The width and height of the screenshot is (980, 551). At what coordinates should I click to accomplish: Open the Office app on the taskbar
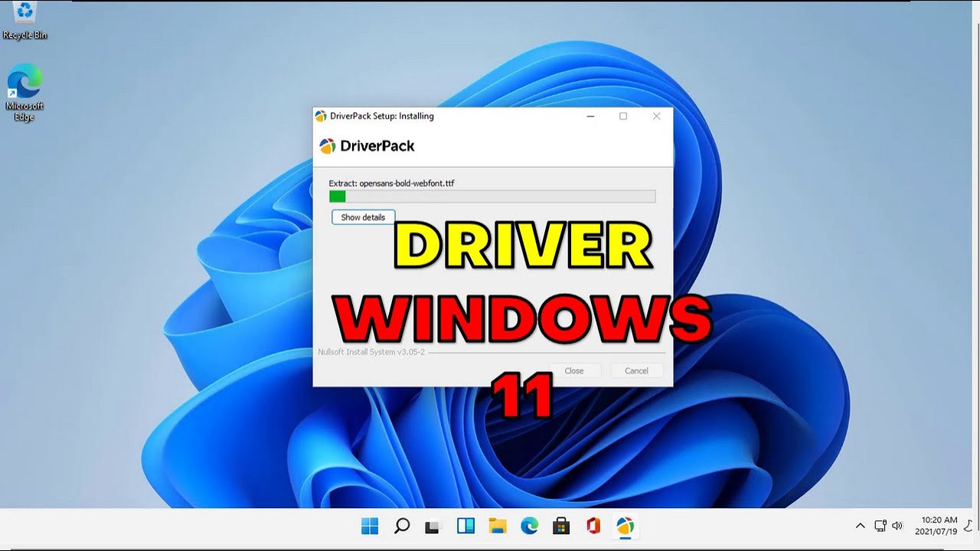593,526
